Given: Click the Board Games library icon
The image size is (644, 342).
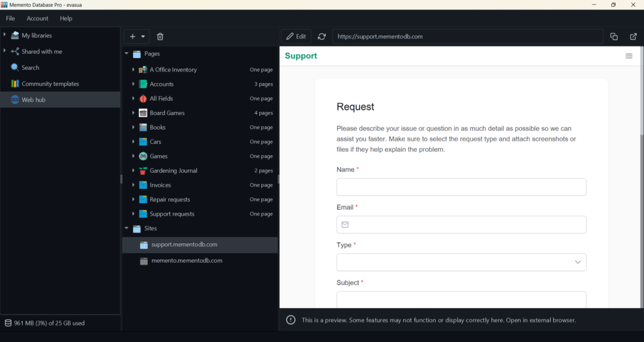Looking at the screenshot, I should click(143, 113).
